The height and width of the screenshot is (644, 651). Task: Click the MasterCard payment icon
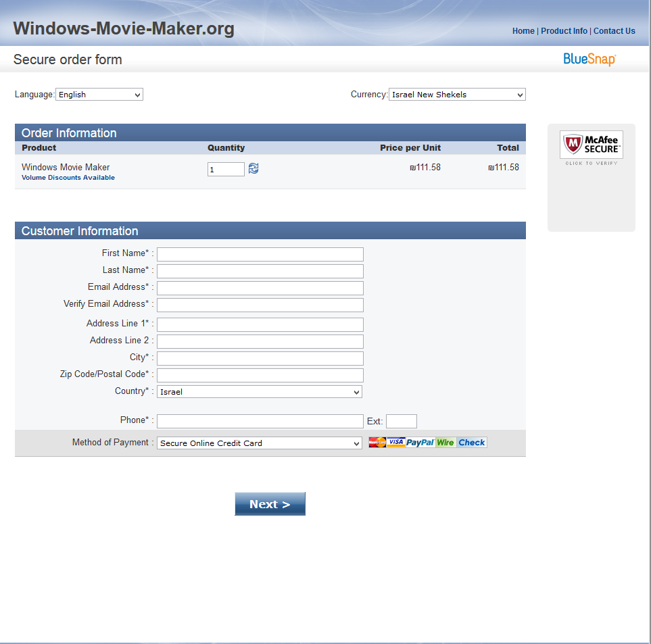point(377,443)
